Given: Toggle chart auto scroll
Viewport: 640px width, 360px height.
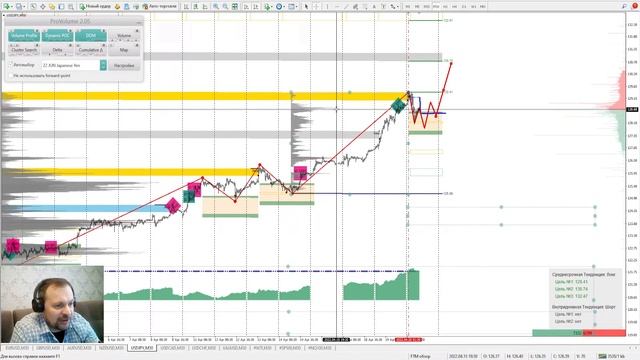Looking at the screenshot, I should click(246, 7).
